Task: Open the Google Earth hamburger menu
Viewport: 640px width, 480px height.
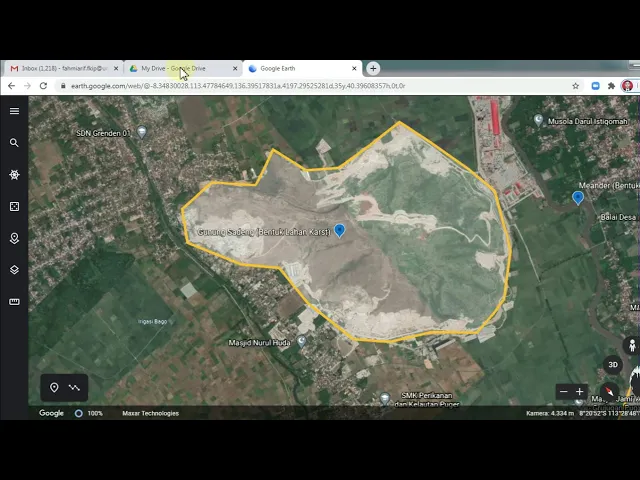Action: (14, 111)
